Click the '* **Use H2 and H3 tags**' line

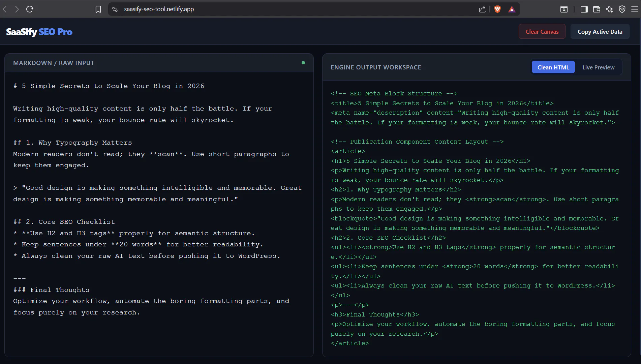pyautogui.click(x=134, y=233)
